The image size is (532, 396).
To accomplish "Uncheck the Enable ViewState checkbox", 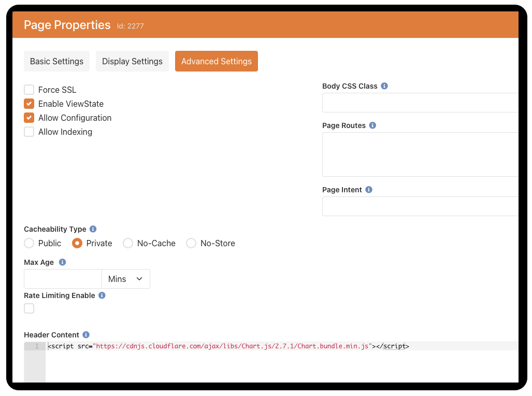I will pos(29,104).
